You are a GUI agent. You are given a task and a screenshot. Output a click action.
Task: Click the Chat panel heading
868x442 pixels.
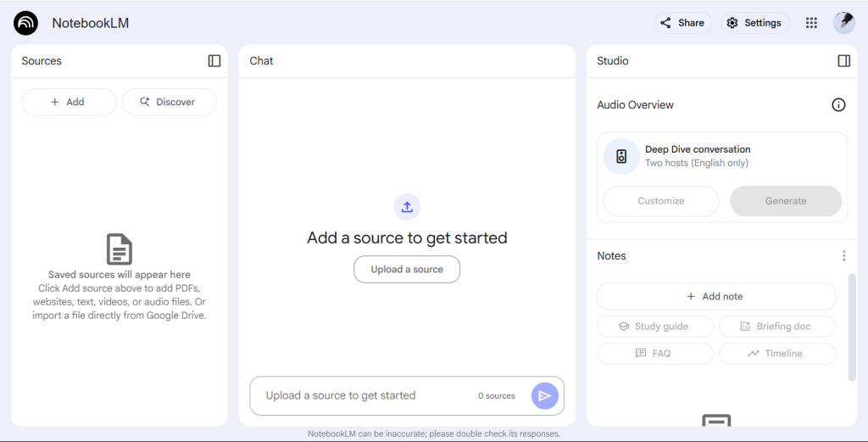tap(261, 61)
